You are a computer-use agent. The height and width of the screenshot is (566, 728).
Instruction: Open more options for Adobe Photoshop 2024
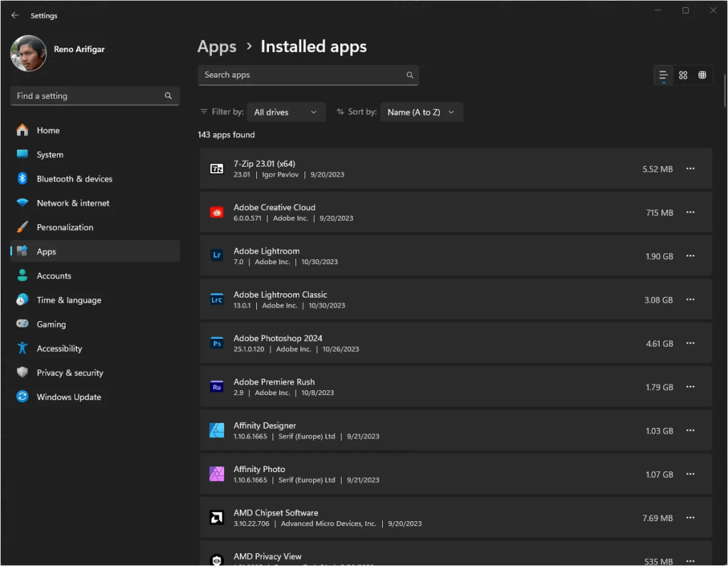point(690,342)
